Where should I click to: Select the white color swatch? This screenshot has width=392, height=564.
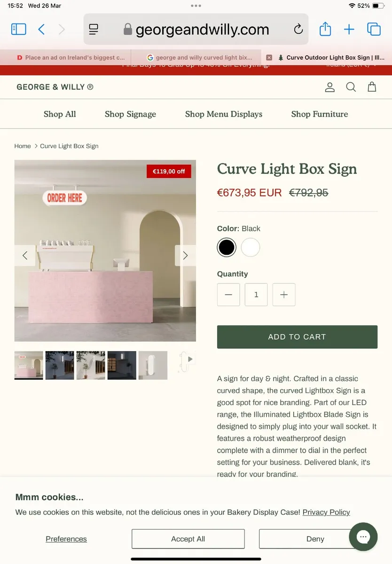click(x=251, y=247)
